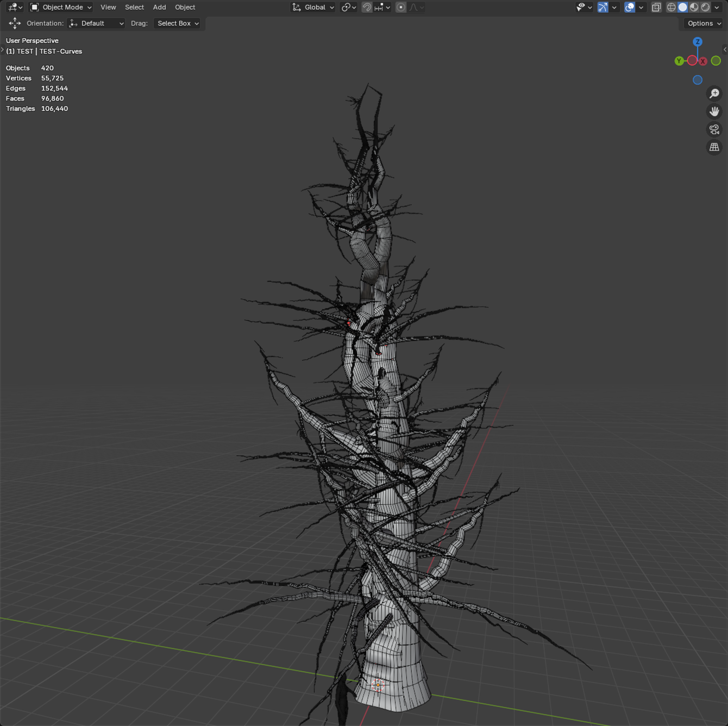Open the Add menu

(159, 7)
